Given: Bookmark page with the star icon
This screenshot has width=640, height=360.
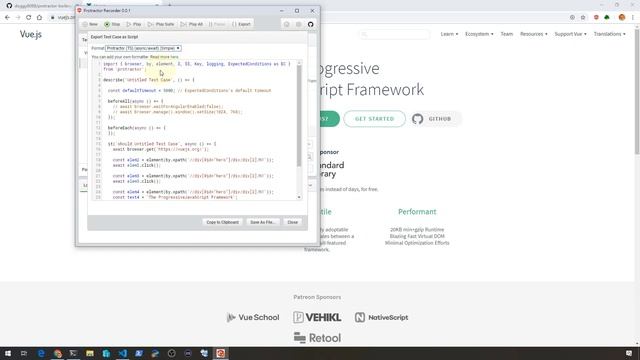Looking at the screenshot, I should coord(583,18).
